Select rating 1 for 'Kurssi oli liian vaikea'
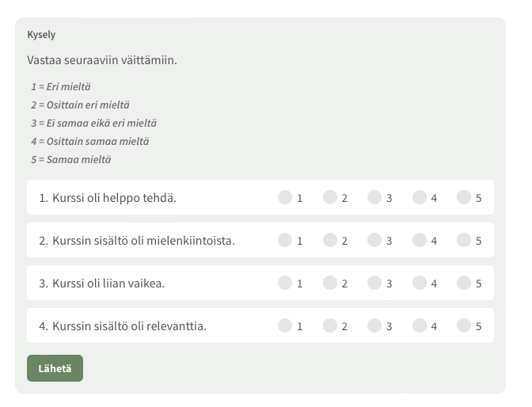The width and height of the screenshot is (532, 407). pyautogui.click(x=285, y=283)
